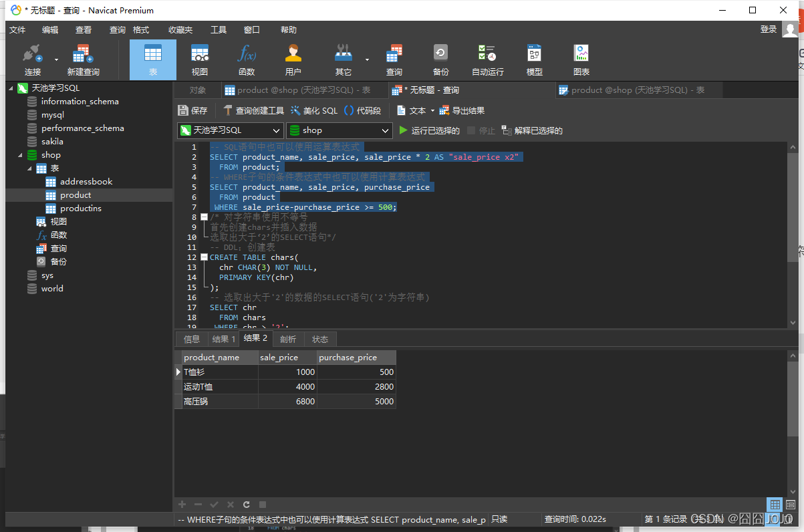Click 美化 SQL to beautify SQL

[x=314, y=111]
